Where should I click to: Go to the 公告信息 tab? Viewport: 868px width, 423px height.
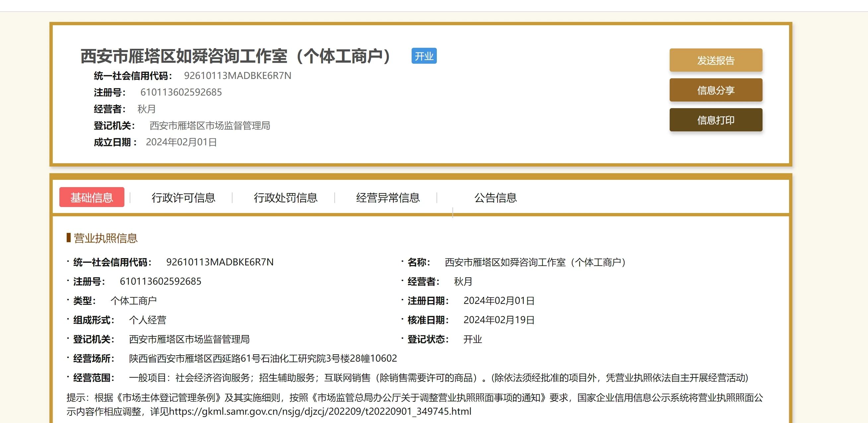point(495,197)
